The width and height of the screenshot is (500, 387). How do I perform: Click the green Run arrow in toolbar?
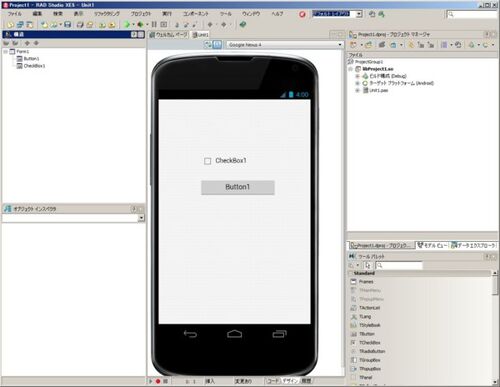coord(127,24)
